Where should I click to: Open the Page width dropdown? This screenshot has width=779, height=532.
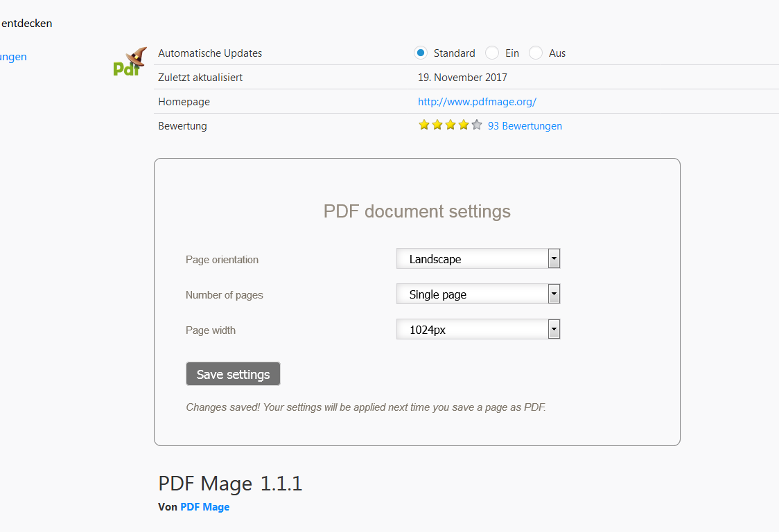478,329
